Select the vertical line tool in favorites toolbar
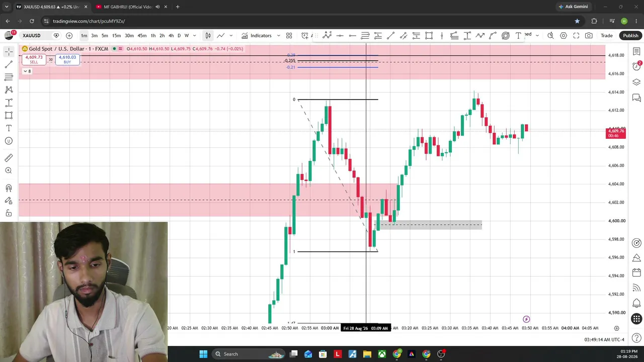The height and width of the screenshot is (362, 644). click(442, 36)
